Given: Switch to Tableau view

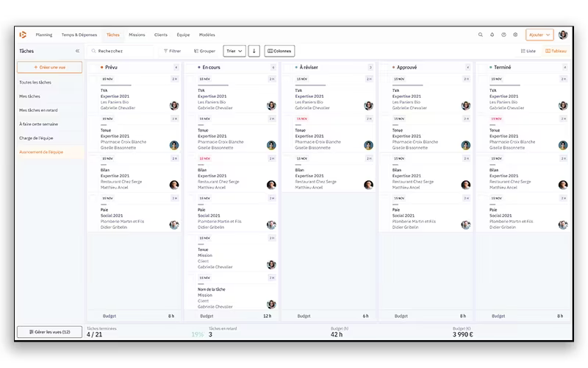Looking at the screenshot, I should click(556, 51).
